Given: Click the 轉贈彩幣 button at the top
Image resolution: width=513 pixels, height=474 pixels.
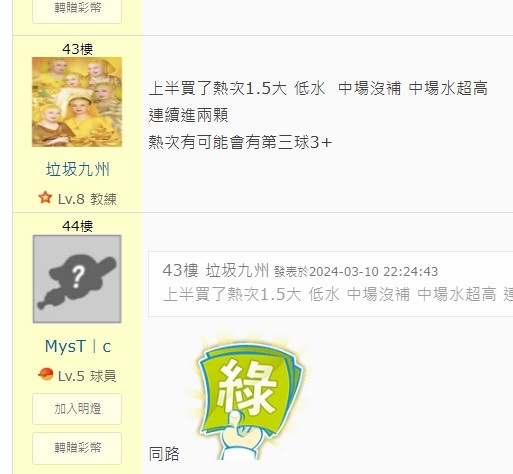Looking at the screenshot, I should (x=77, y=9).
